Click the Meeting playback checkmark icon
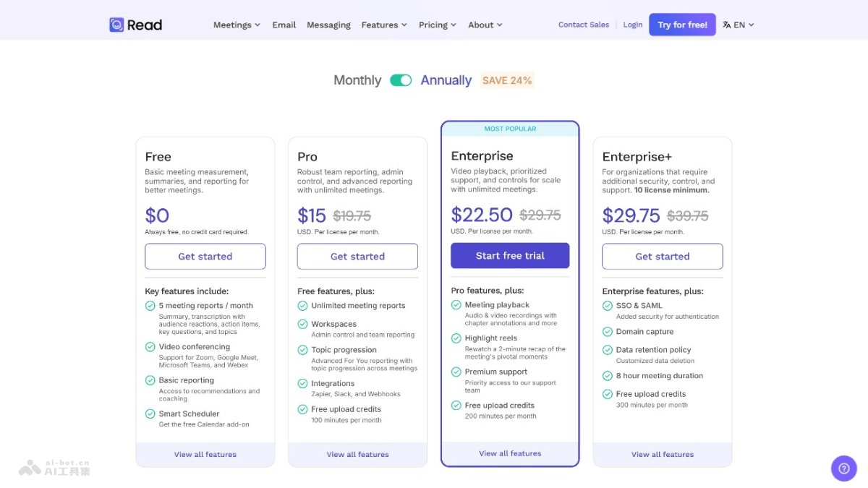The image size is (868, 488). (x=456, y=305)
